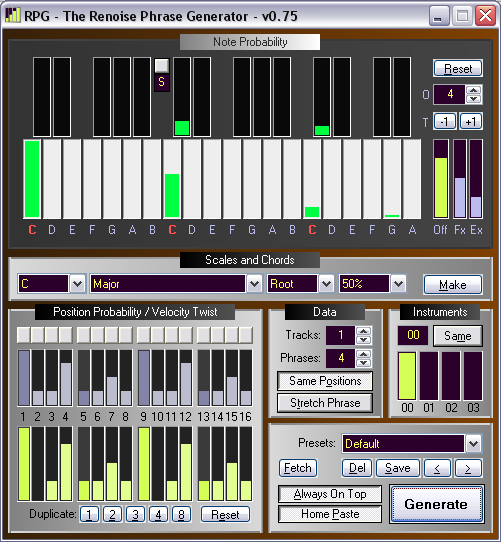This screenshot has height=542, width=501.
Task: Toggle the Stretch Phrase option
Action: tap(325, 403)
